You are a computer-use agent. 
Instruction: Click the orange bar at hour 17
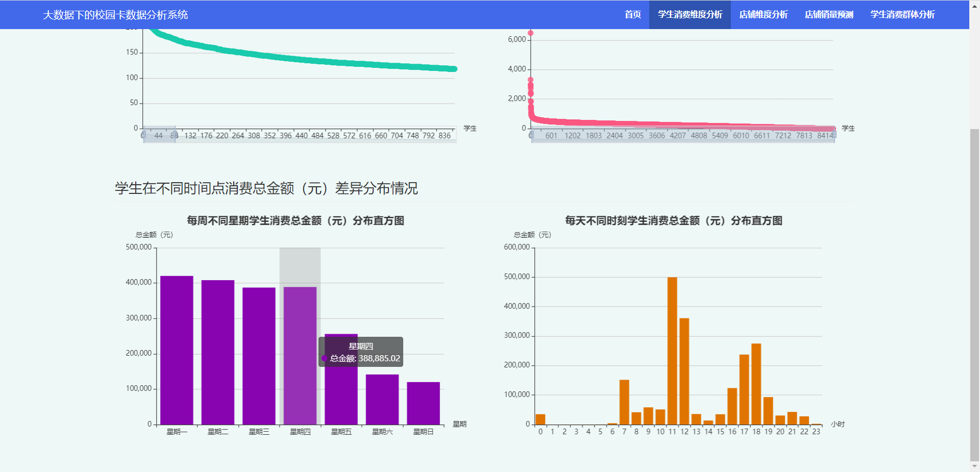pos(744,389)
